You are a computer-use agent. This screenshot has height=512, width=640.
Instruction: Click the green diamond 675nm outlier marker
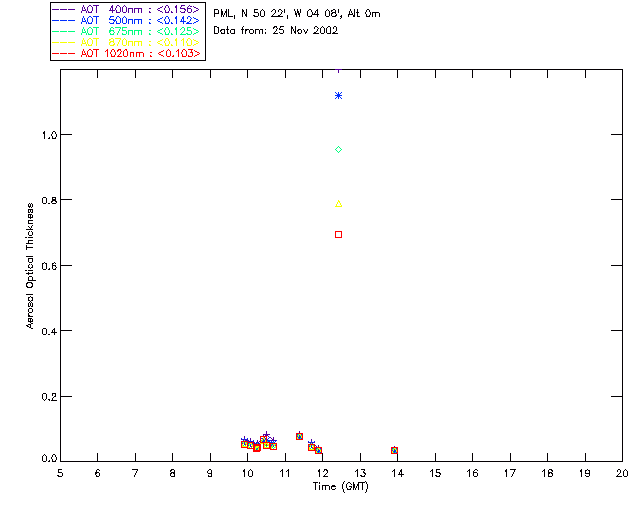(338, 150)
